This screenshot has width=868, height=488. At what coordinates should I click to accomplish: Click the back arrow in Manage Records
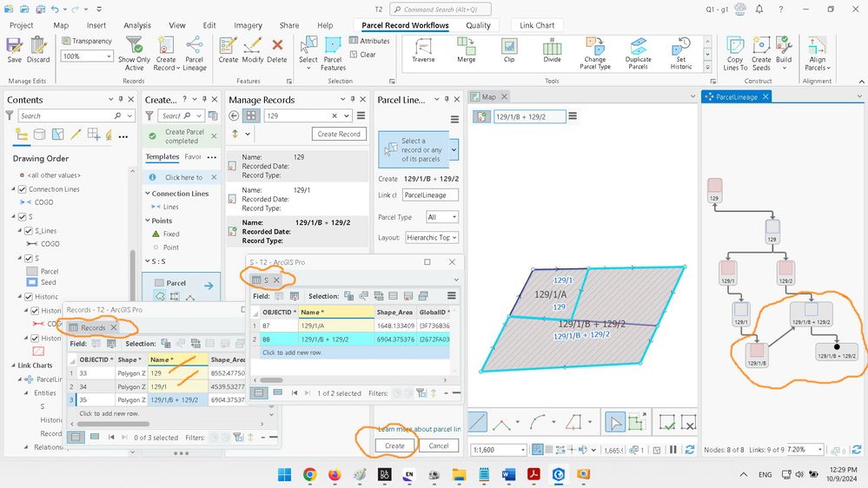pyautogui.click(x=235, y=115)
